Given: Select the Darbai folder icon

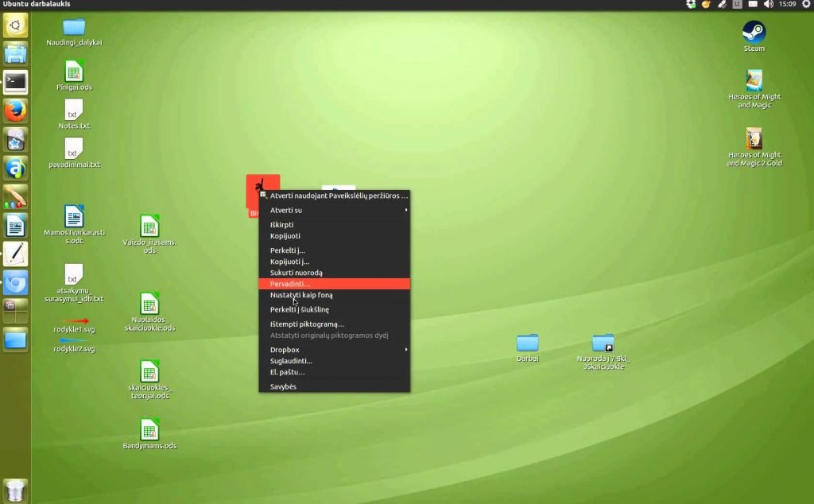Looking at the screenshot, I should click(528, 347).
